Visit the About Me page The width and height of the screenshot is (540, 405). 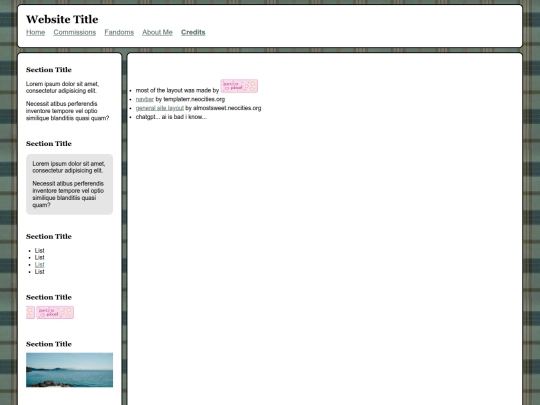(157, 32)
